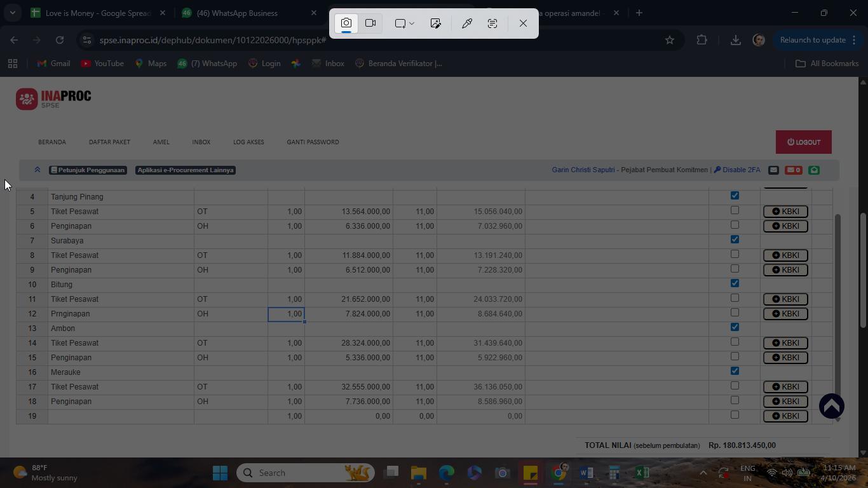Open a new browser tab
The height and width of the screenshot is (488, 868).
pos(639,13)
